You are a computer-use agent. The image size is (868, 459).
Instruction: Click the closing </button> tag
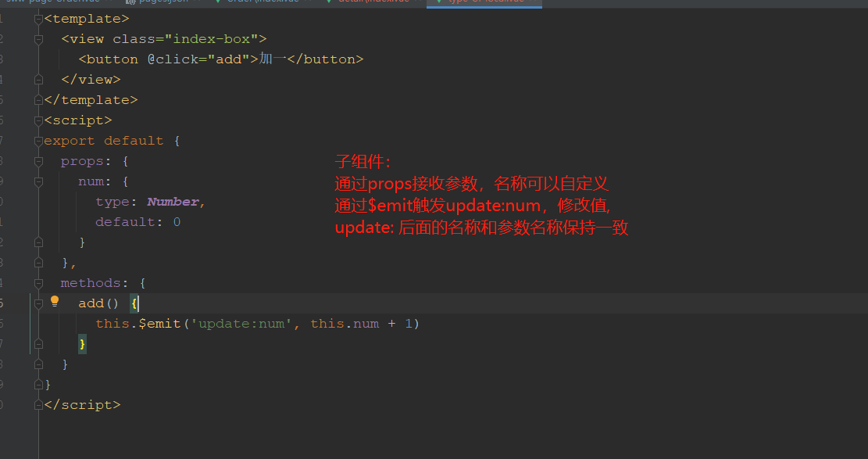tap(326, 59)
